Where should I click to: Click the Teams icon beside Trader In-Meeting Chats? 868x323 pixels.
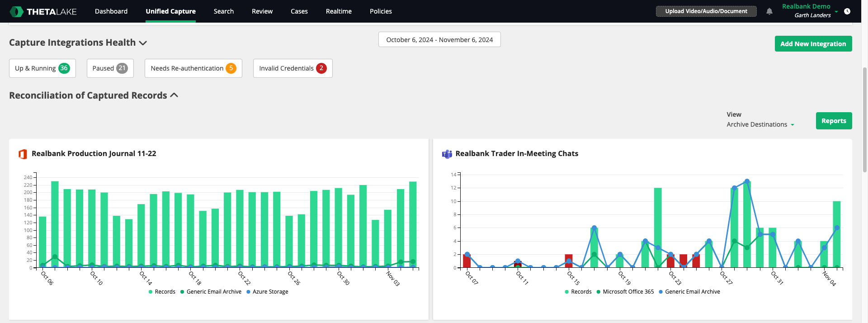pyautogui.click(x=447, y=154)
